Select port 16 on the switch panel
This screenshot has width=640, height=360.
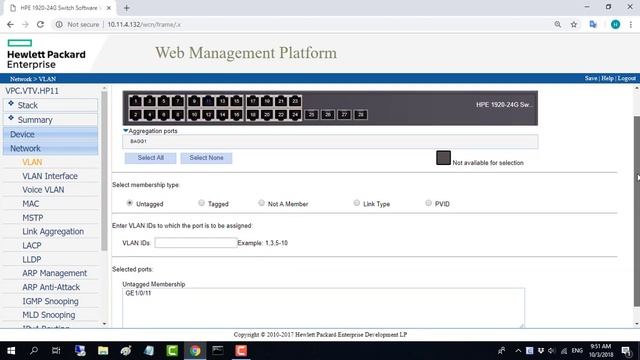236,115
